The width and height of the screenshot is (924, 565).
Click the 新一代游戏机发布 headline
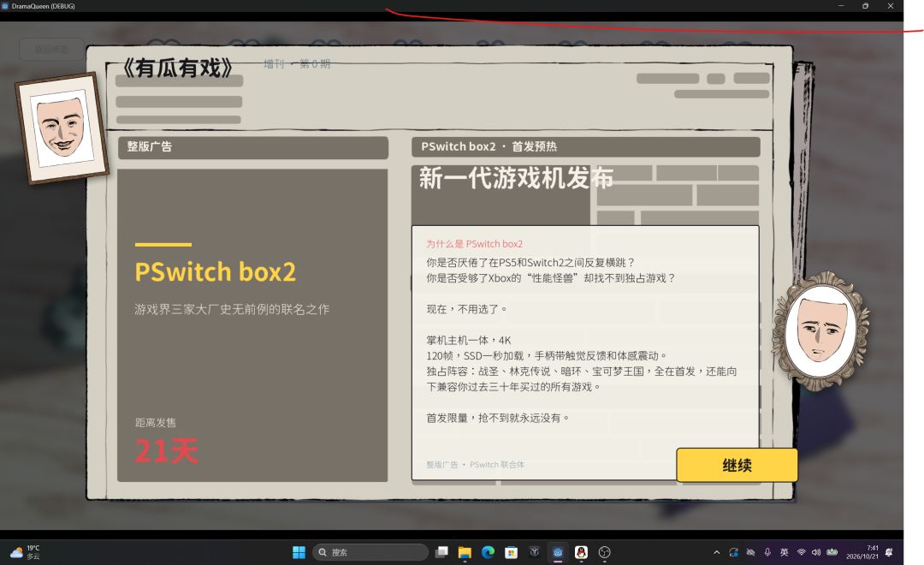[x=516, y=178]
